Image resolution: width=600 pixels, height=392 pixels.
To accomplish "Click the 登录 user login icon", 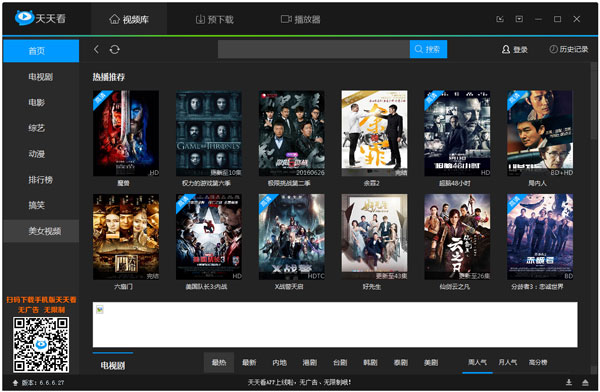I will (x=506, y=49).
